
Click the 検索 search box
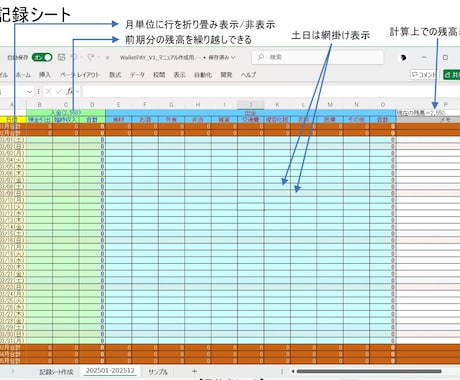click(318, 57)
